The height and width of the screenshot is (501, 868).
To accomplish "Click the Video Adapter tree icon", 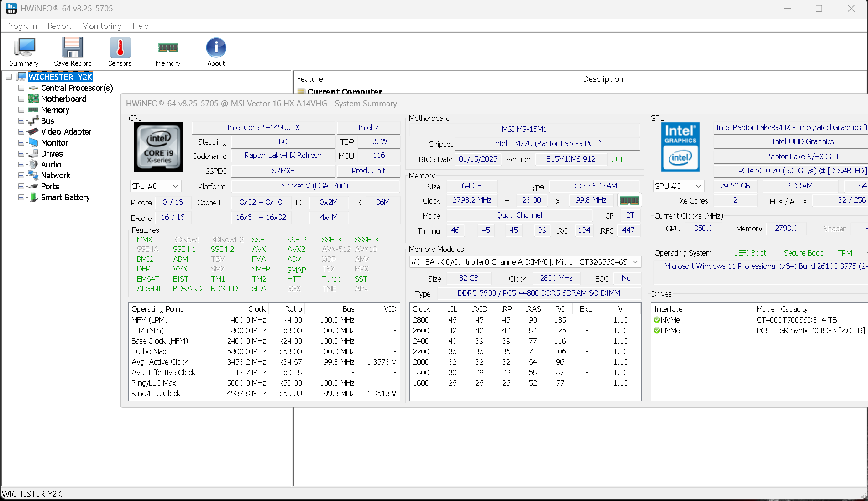I will point(33,131).
